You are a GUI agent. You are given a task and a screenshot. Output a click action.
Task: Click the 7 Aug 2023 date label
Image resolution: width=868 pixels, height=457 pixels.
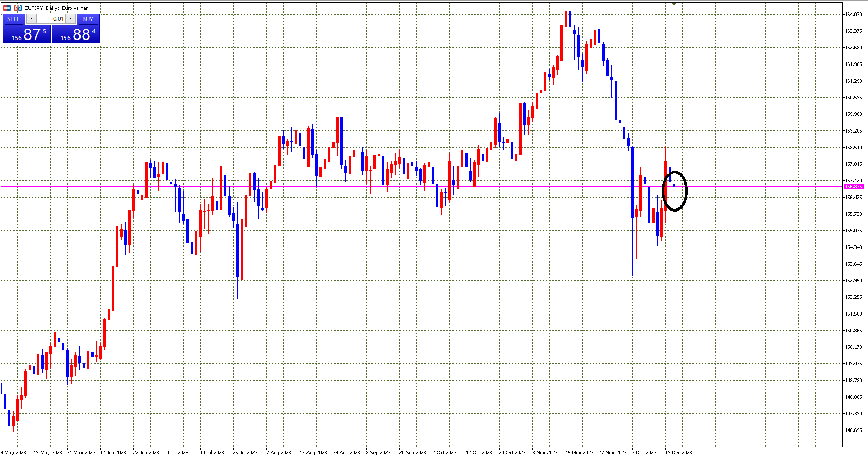click(279, 452)
